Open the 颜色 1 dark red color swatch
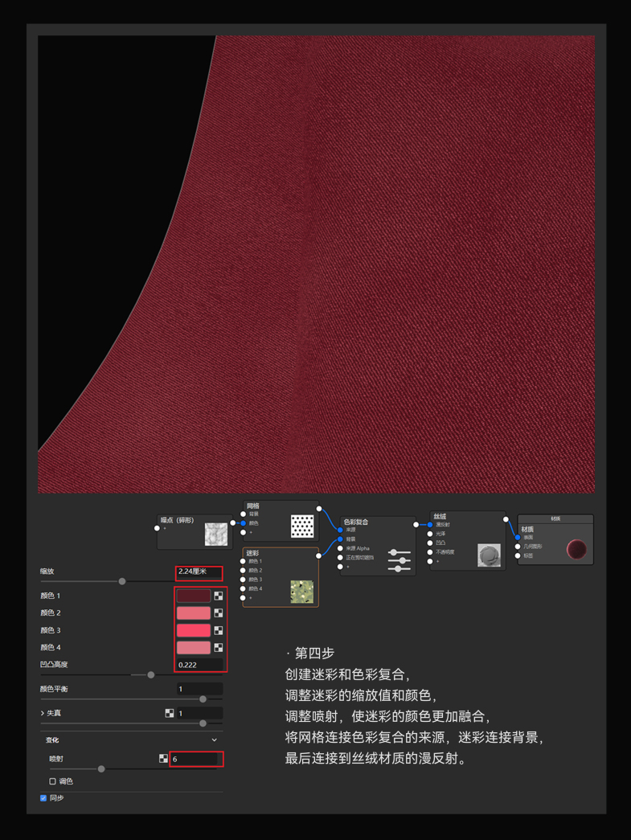Image resolution: width=631 pixels, height=840 pixels. pos(193,596)
